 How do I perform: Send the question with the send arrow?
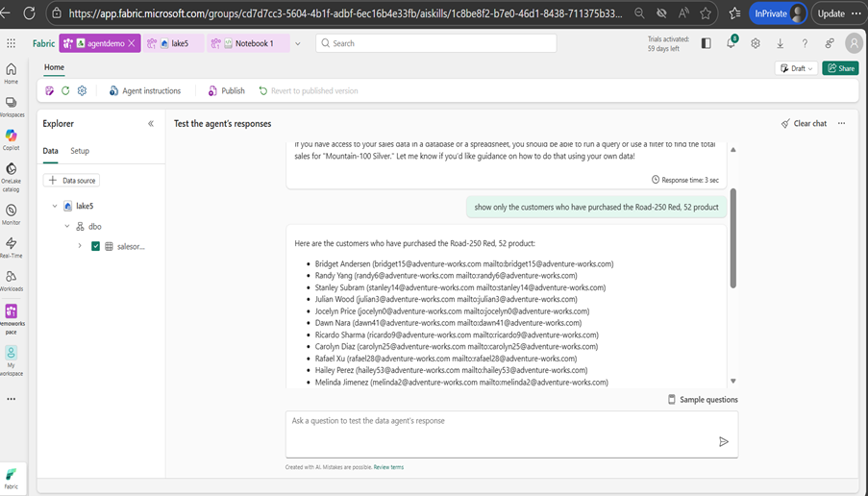[724, 441]
